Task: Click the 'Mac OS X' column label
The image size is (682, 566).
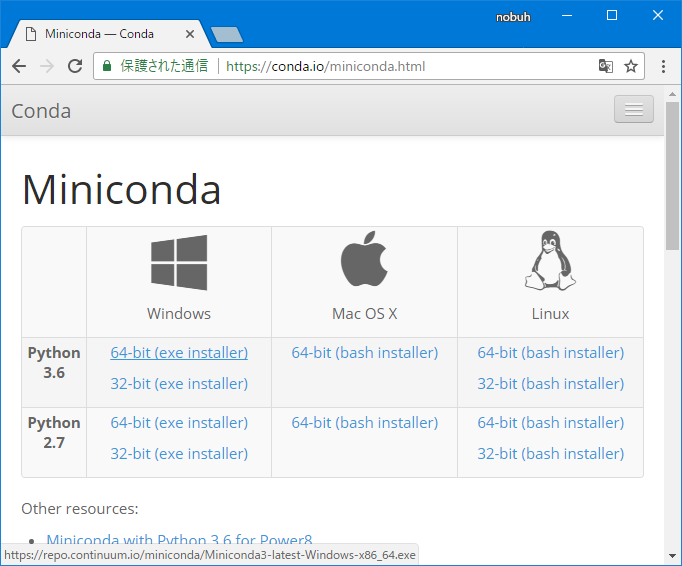Action: pyautogui.click(x=364, y=314)
